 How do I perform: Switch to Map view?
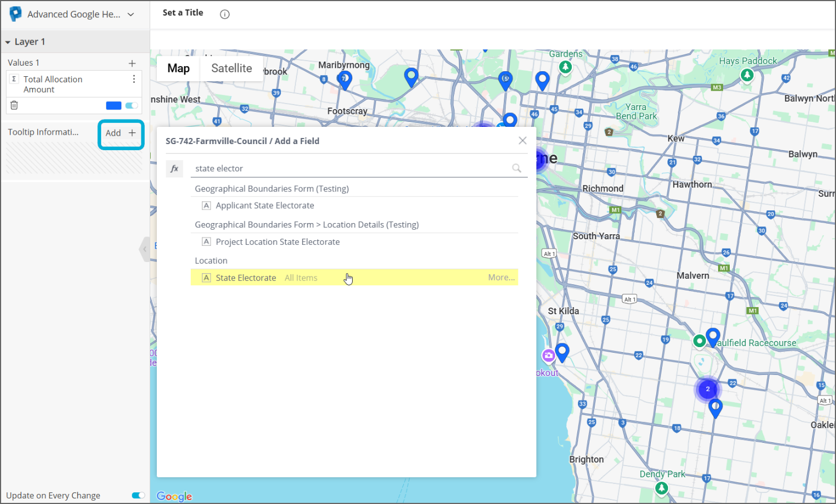pyautogui.click(x=179, y=68)
